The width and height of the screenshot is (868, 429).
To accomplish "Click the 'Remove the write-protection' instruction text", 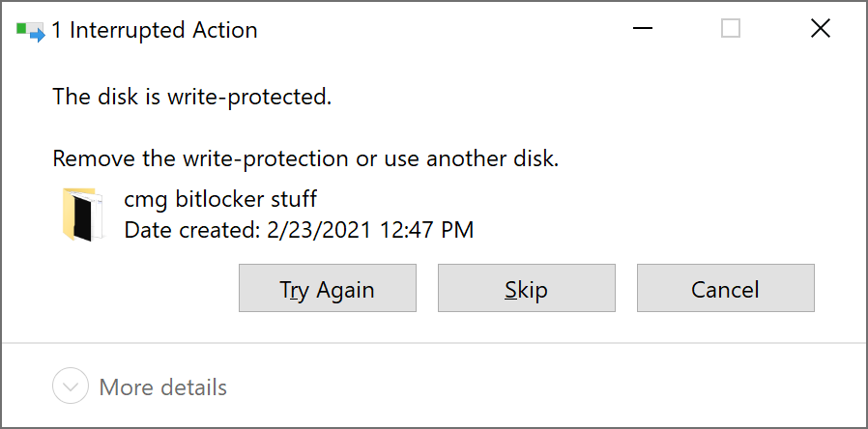I will (x=305, y=158).
